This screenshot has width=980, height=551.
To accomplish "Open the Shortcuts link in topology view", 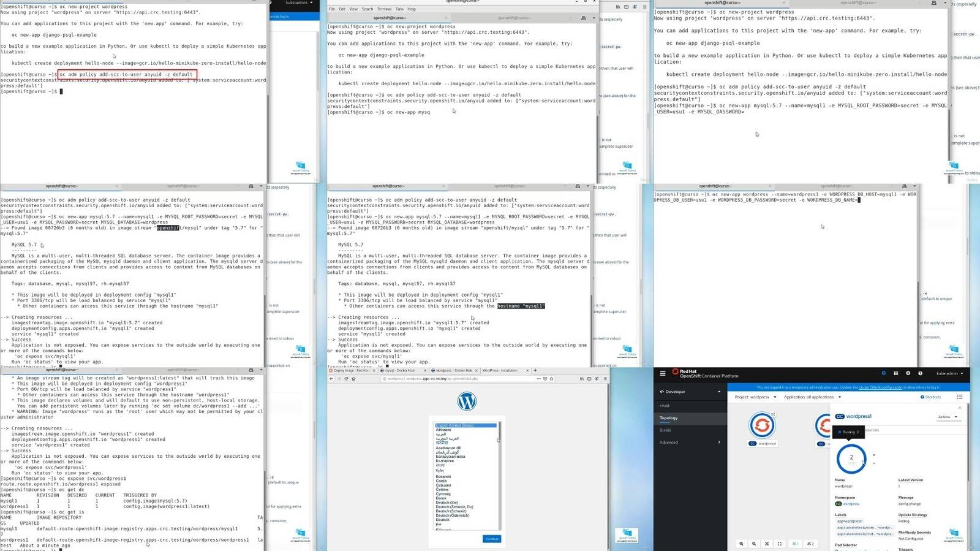I will (x=930, y=397).
